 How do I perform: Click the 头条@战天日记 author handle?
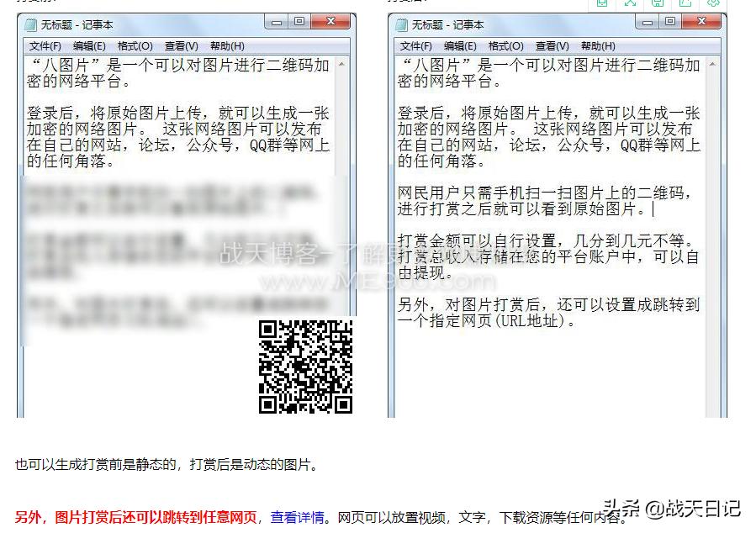click(x=673, y=509)
